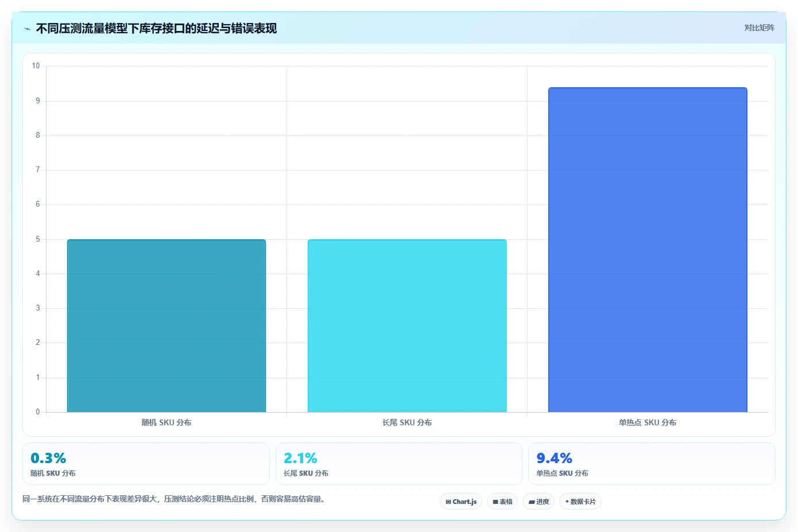Viewport: 798px width, 532px height.
Task: Click the footnote starting with 同一系统在不同流量分布
Action: coord(175,499)
